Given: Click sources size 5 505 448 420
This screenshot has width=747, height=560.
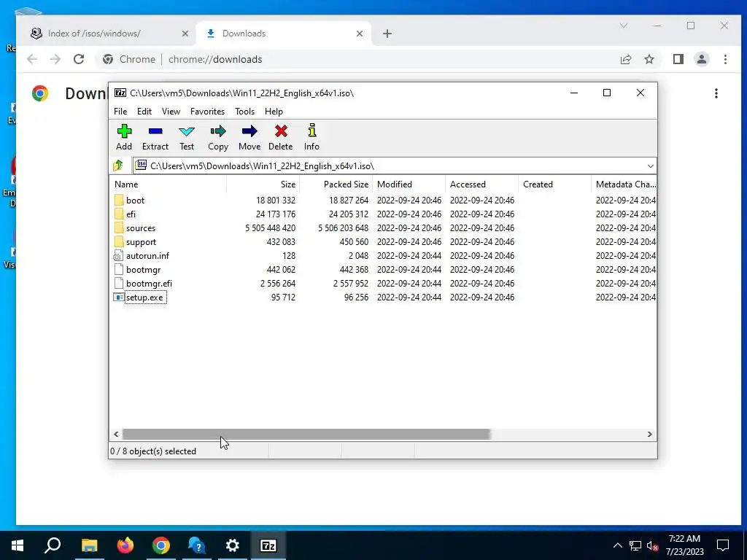Looking at the screenshot, I should click(x=270, y=228).
